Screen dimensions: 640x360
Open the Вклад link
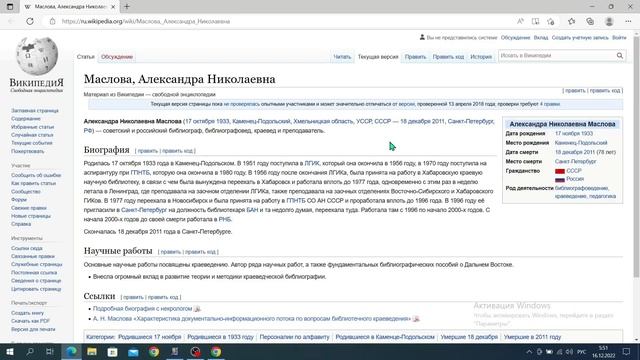541,38
